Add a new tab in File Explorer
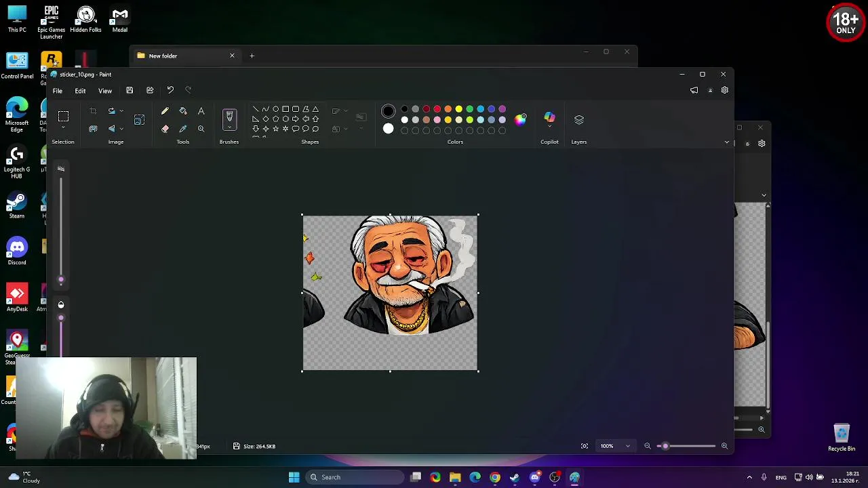This screenshot has width=868, height=488. [252, 56]
